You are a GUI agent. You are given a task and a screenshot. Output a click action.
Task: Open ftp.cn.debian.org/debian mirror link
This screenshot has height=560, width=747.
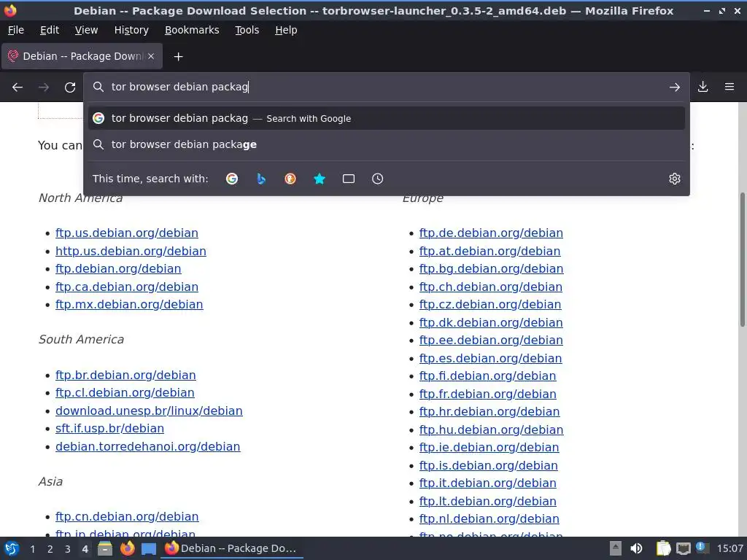127,517
